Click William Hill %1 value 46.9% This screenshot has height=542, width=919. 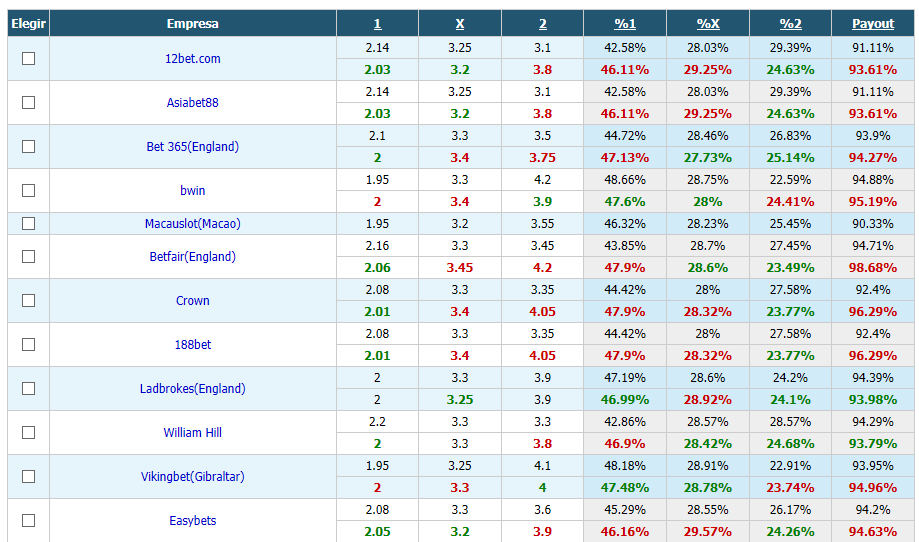point(625,444)
